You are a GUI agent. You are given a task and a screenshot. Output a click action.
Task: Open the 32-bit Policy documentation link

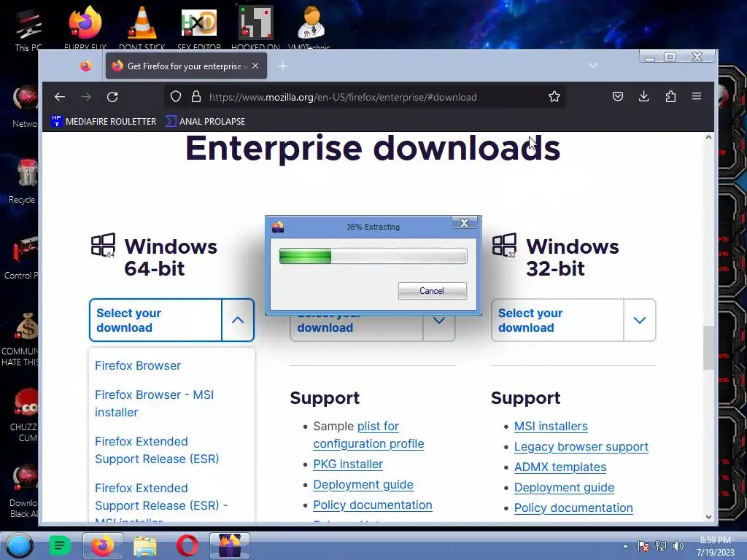coord(573,508)
